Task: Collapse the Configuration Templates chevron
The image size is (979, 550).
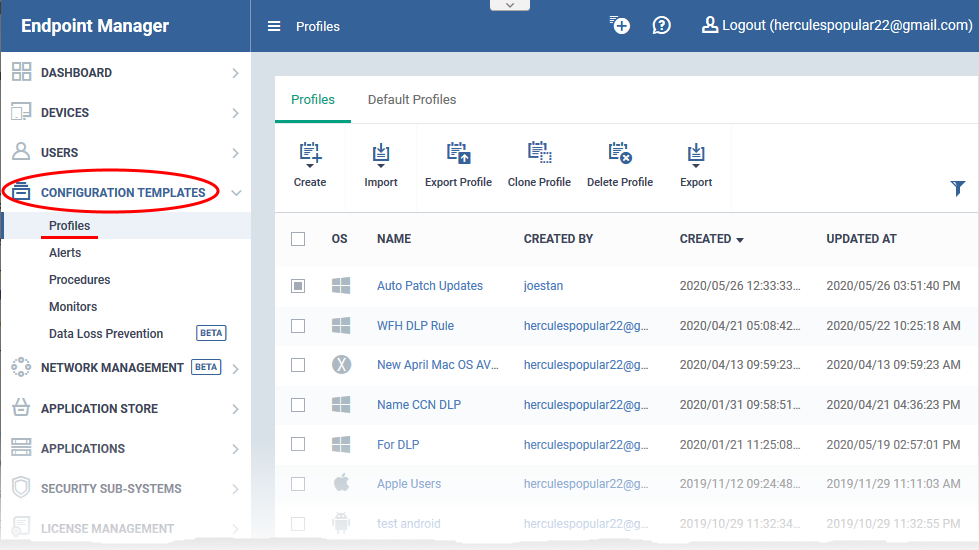Action: [236, 193]
